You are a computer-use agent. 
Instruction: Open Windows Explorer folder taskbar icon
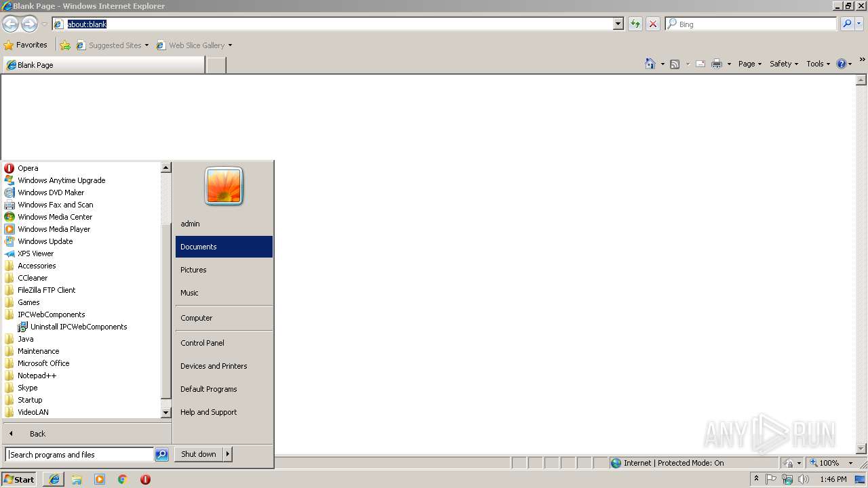pos(77,479)
